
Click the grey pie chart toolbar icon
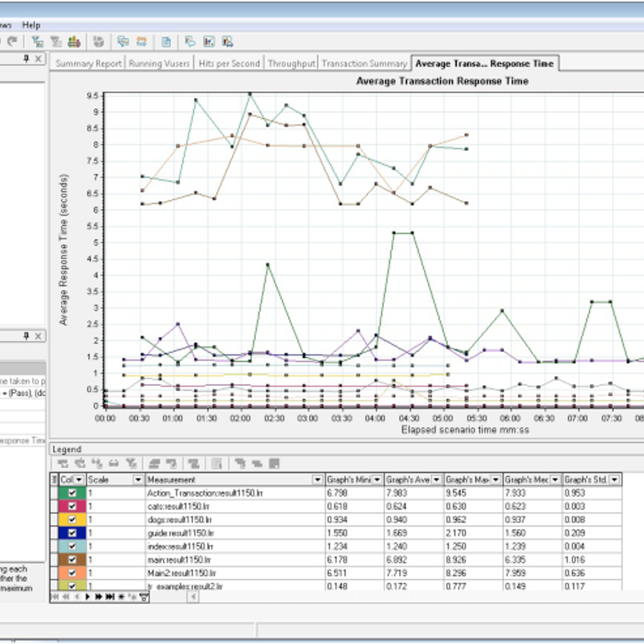click(98, 41)
